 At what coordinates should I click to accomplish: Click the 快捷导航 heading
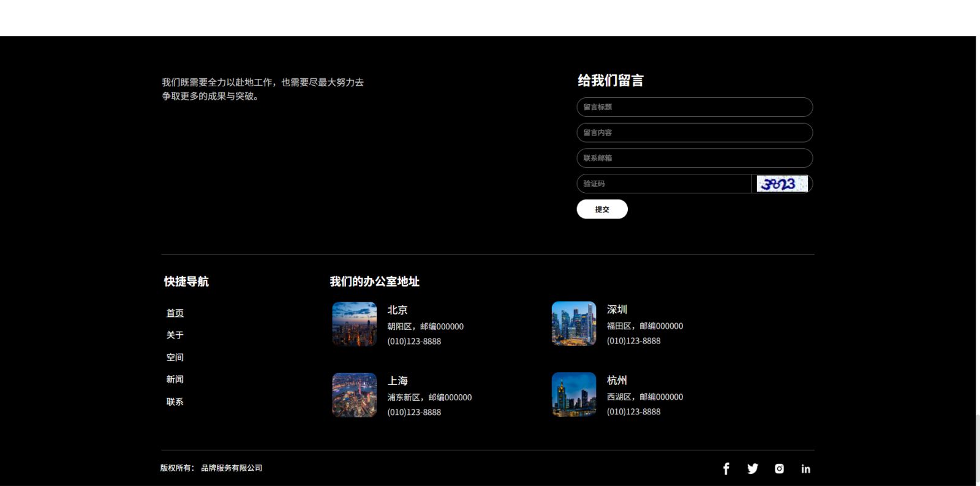[186, 282]
